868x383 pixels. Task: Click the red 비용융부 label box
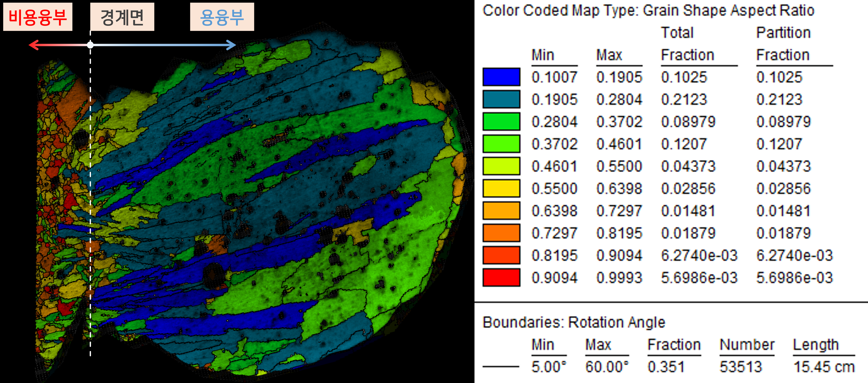tap(38, 17)
